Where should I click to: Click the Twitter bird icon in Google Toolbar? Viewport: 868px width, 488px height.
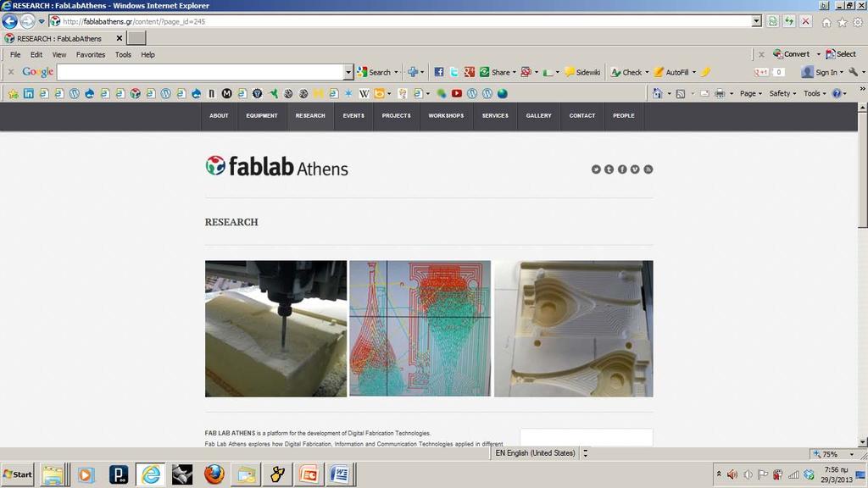[454, 72]
